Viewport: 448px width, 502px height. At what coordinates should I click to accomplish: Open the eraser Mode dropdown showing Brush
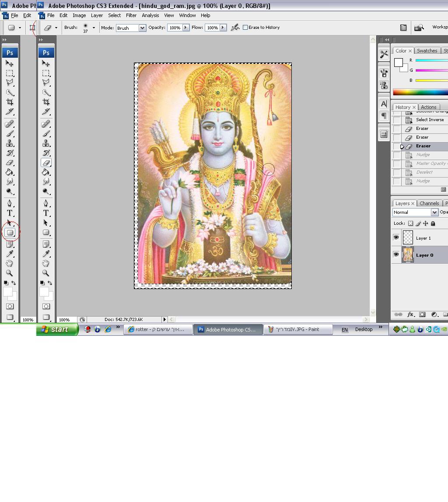(131, 28)
